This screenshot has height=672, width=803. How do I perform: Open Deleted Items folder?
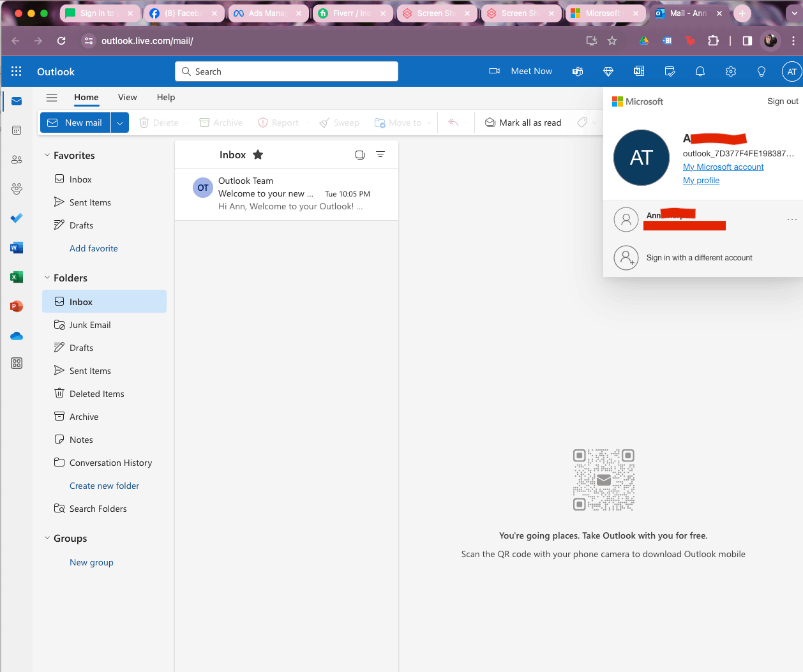click(x=104, y=394)
